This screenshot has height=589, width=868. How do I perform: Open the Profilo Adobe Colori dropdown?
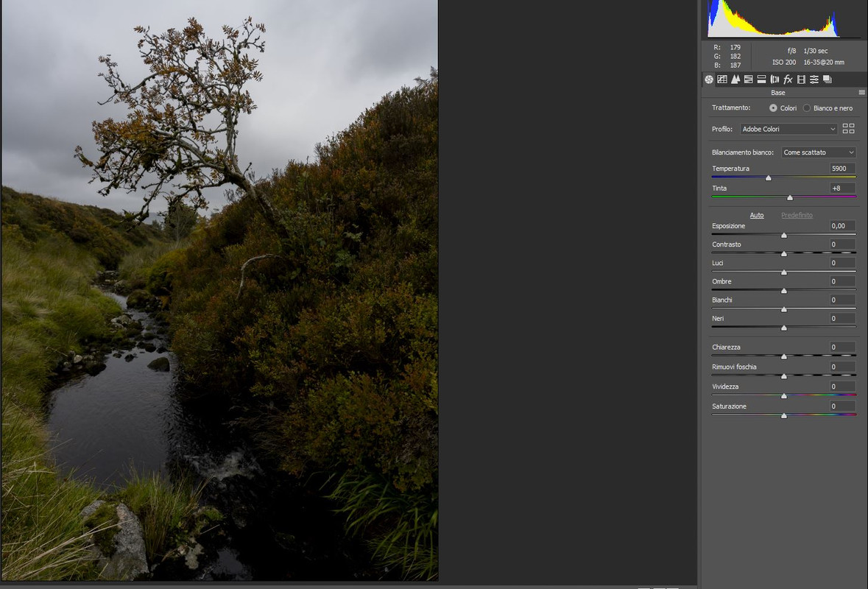788,129
